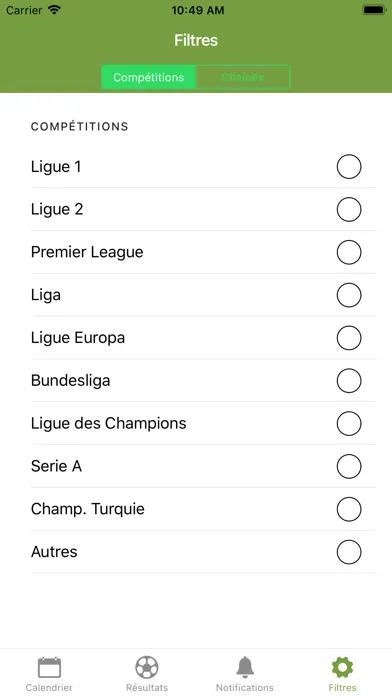This screenshot has height=696, width=392.
Task: Check the Premier League circle
Action: (349, 252)
